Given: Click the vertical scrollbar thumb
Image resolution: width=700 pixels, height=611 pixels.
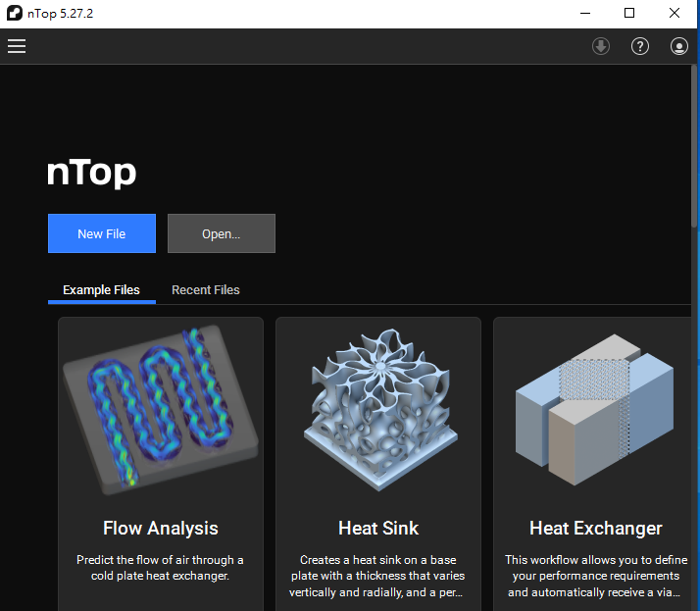Looking at the screenshot, I should coord(694,146).
